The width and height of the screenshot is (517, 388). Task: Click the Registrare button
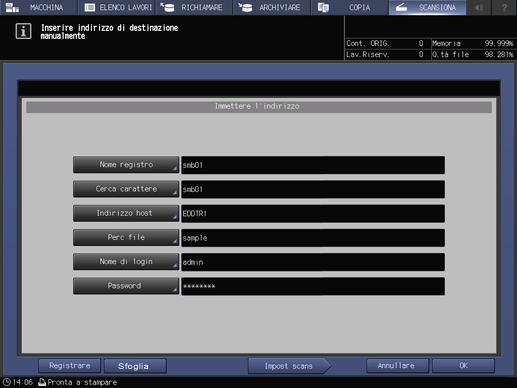pyautogui.click(x=70, y=366)
